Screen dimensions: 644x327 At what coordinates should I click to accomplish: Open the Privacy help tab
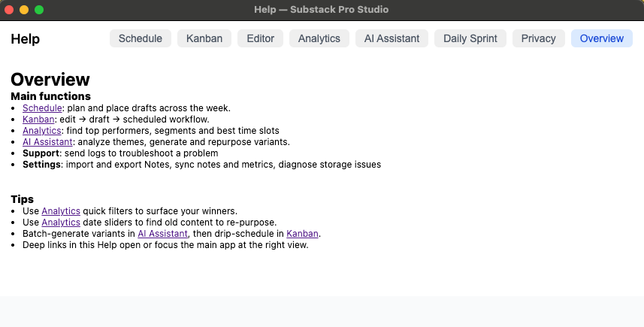[x=539, y=38]
